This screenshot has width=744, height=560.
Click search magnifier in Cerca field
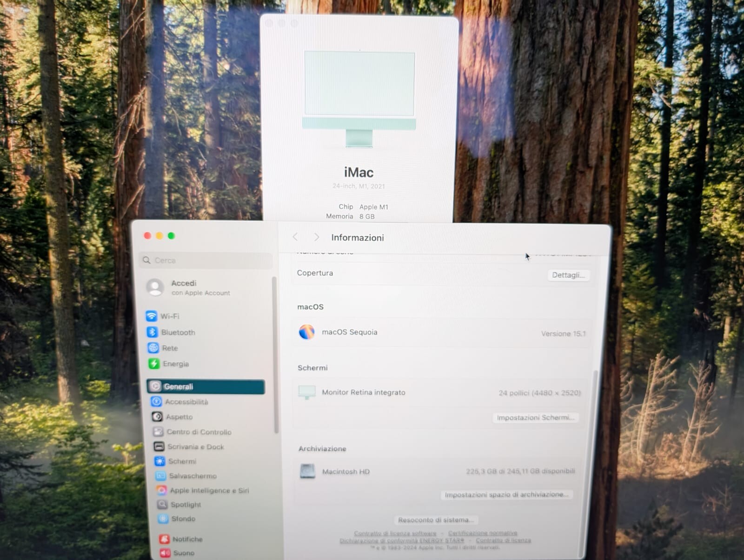click(147, 260)
